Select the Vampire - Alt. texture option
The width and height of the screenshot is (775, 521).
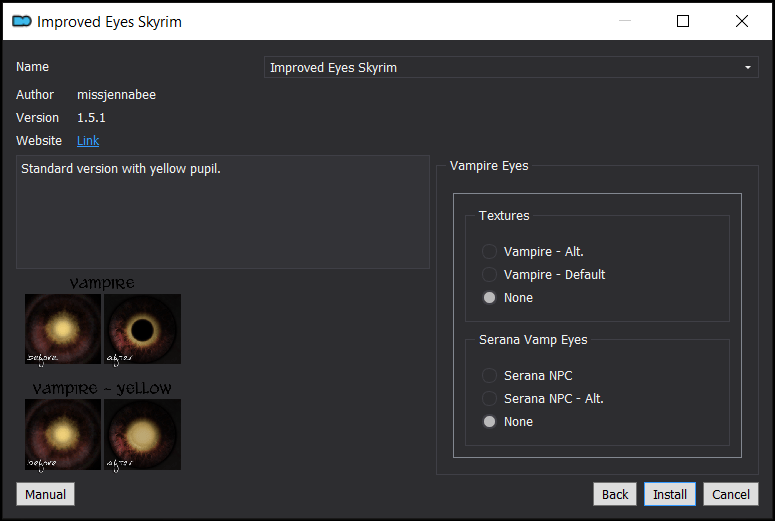(x=532, y=252)
